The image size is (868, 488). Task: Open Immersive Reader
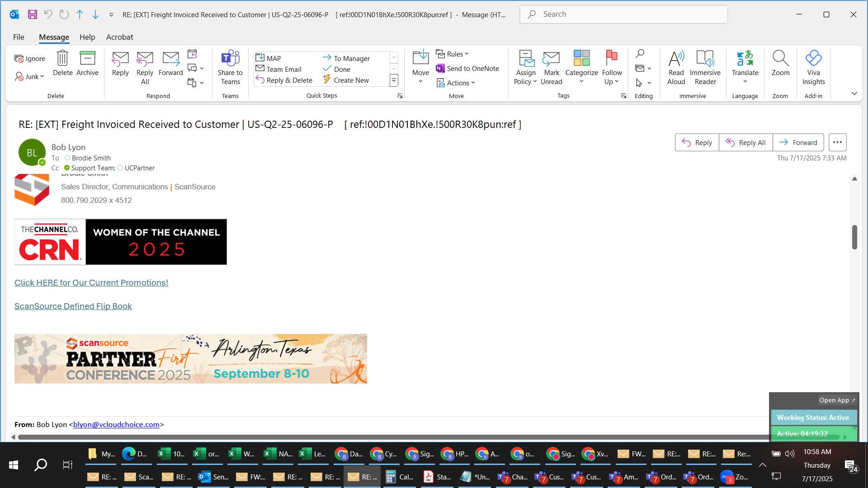click(x=705, y=68)
